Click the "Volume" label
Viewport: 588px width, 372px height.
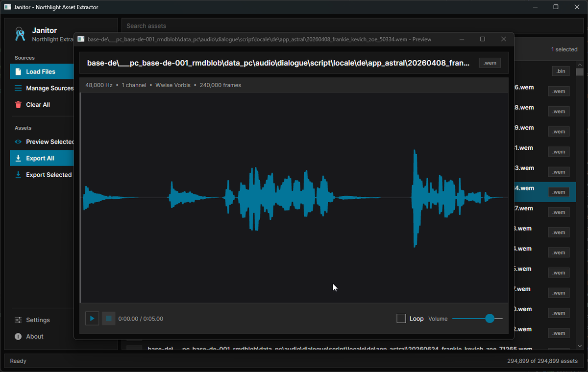[438, 319]
